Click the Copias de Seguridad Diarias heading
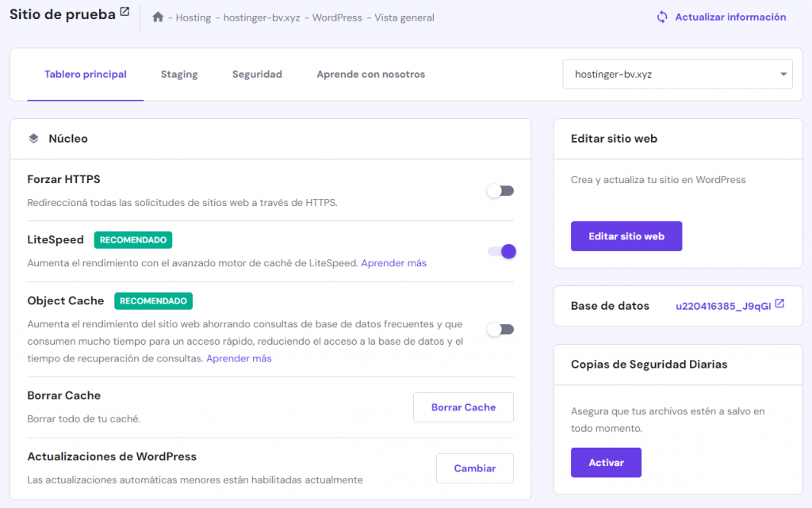812x508 pixels. pos(649,365)
